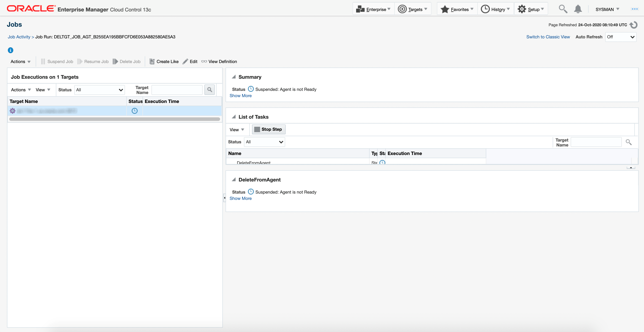
Task: Click the page refresh icon
Action: (x=633, y=25)
